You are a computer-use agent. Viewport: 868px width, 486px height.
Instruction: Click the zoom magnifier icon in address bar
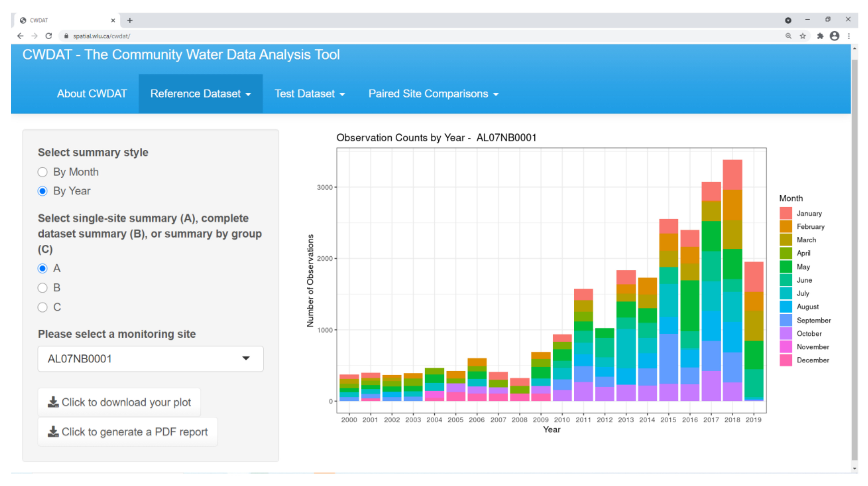coord(788,36)
